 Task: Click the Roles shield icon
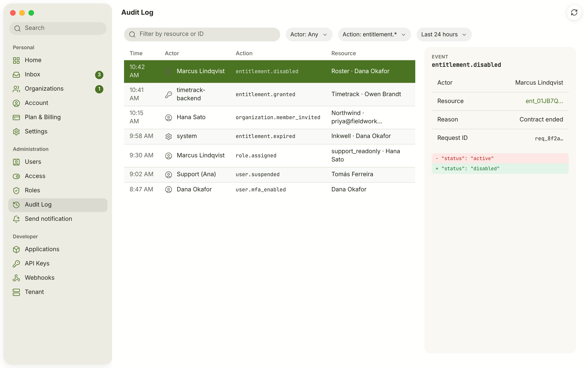click(x=16, y=191)
